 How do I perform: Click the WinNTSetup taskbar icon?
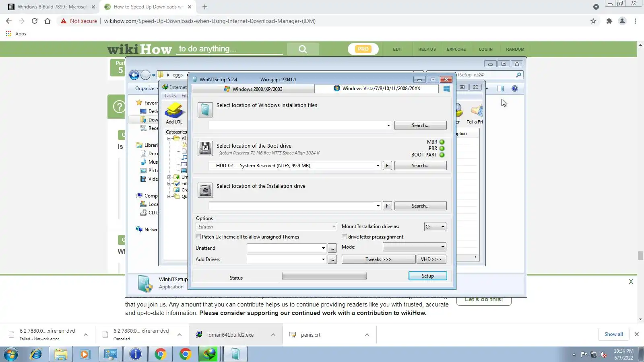coord(235,354)
